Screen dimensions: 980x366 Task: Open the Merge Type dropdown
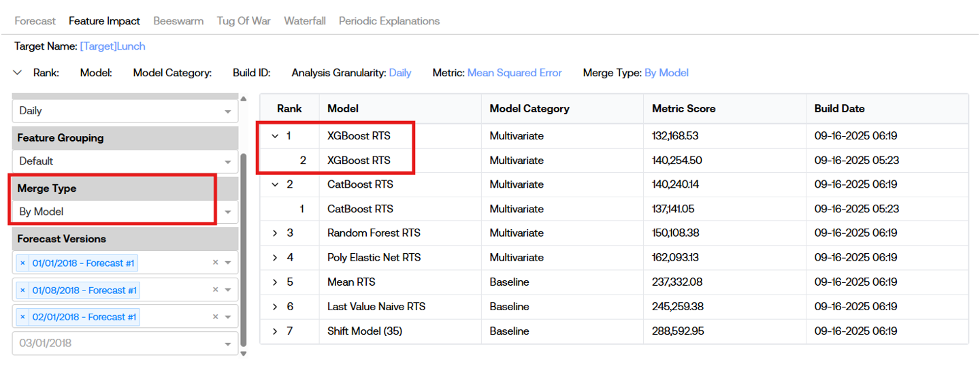[x=227, y=212]
